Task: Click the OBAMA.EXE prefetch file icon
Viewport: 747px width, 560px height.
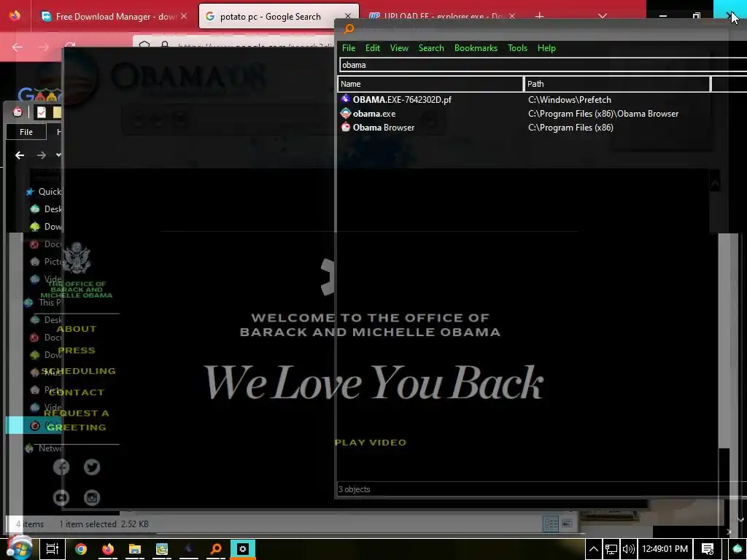Action: click(345, 99)
